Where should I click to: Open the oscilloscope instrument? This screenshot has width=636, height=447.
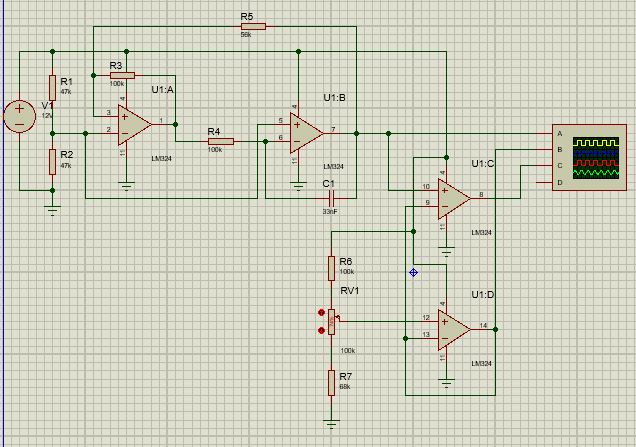(589, 157)
